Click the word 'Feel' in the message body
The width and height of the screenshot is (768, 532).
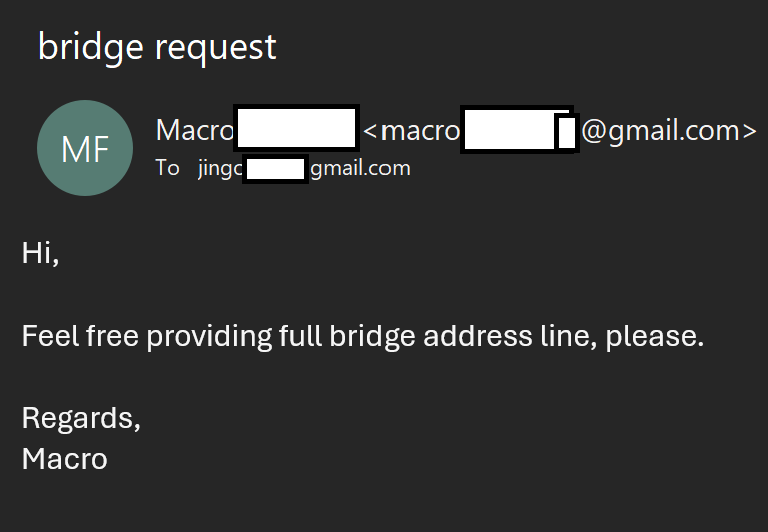pos(49,336)
